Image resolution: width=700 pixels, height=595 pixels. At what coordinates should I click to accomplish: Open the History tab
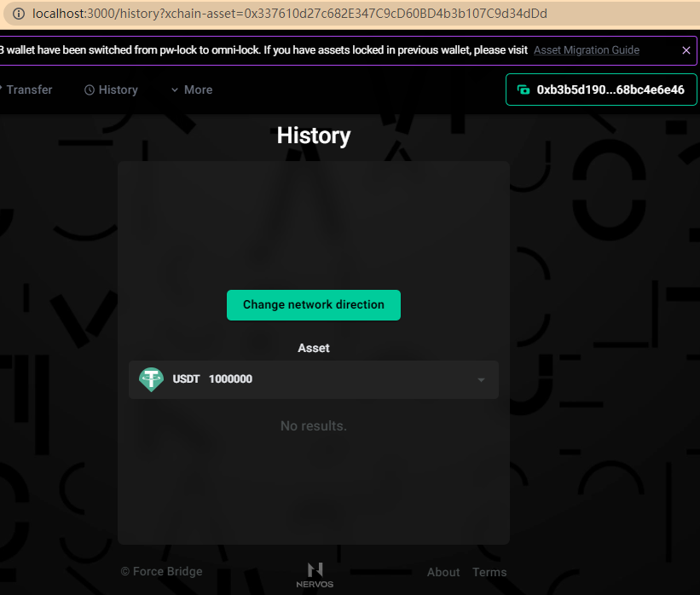point(111,90)
